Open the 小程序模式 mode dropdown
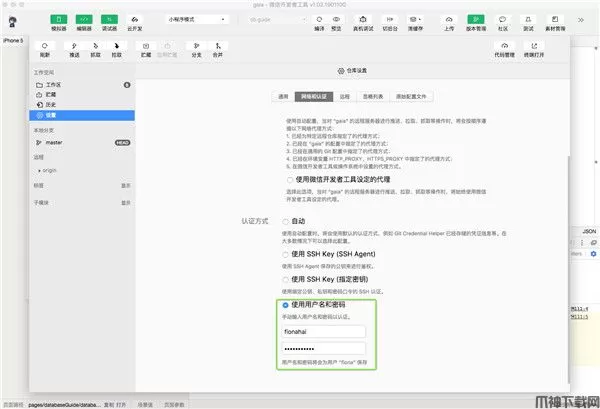The width and height of the screenshot is (600, 409). click(x=197, y=20)
